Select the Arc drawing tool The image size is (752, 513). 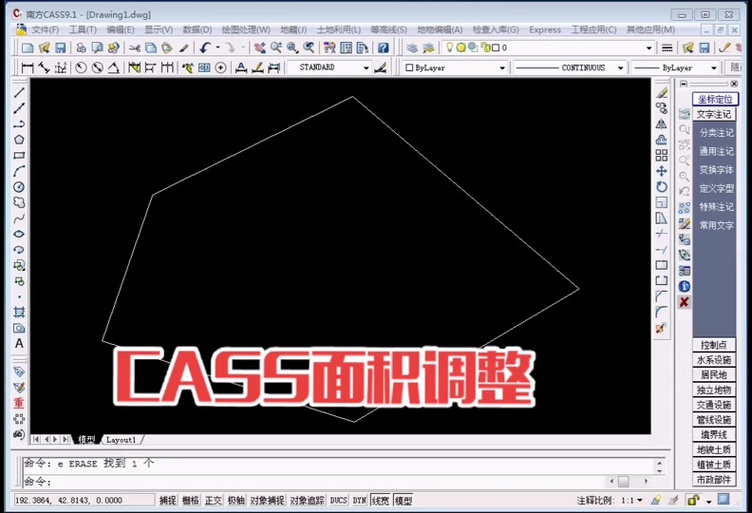(x=19, y=171)
